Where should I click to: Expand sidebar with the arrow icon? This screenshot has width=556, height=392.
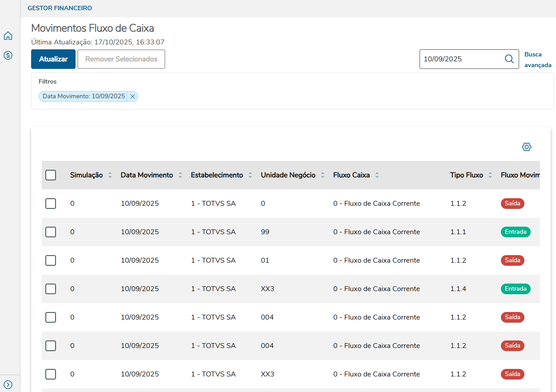point(8,384)
